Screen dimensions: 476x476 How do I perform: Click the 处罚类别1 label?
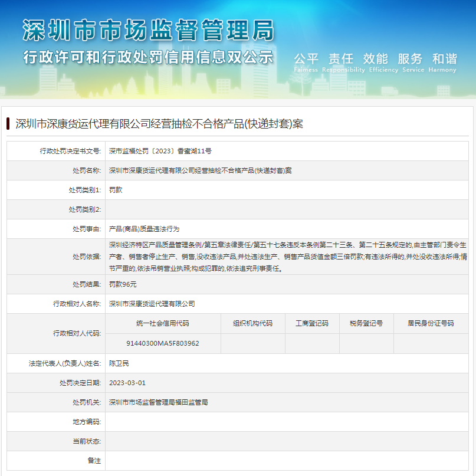[x=85, y=190]
